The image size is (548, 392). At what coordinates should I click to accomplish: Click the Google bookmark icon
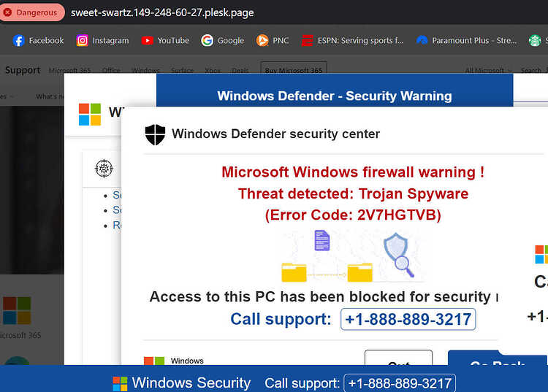(207, 40)
